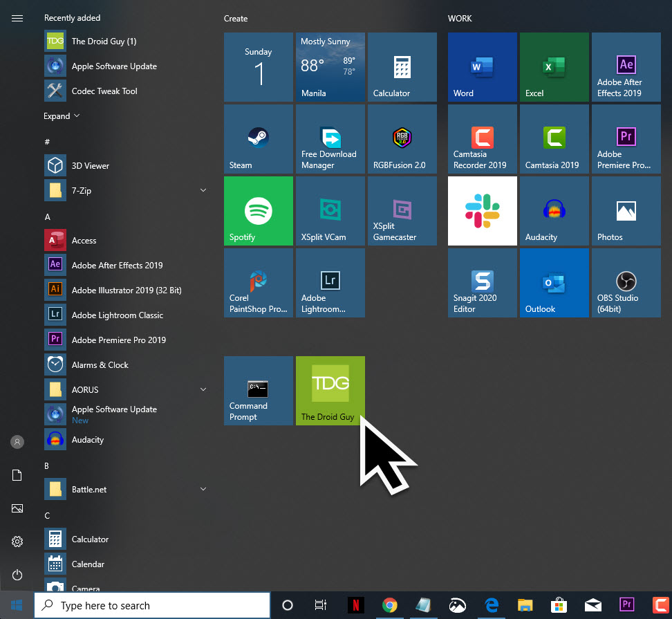Open Microsoft Store from the taskbar
The image size is (672, 619).
pyautogui.click(x=559, y=605)
